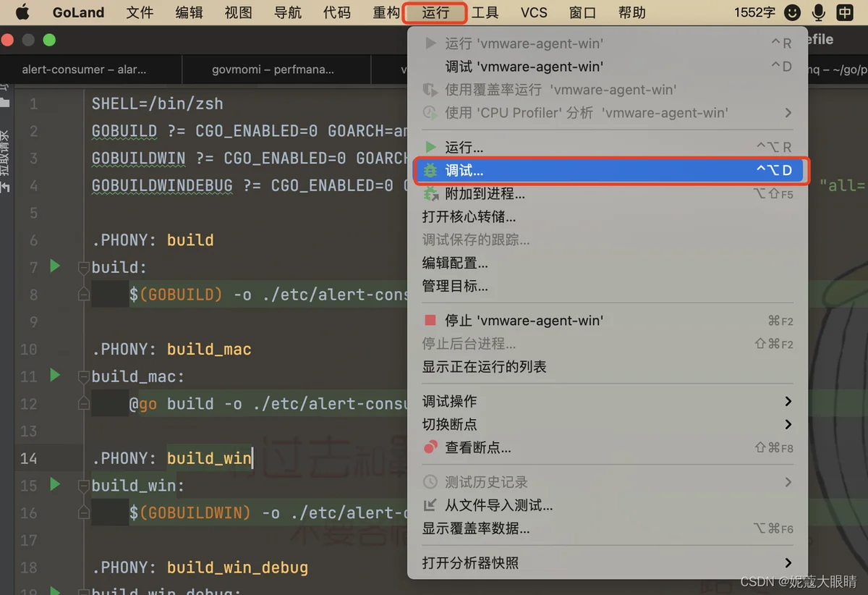868x595 pixels.
Task: Click the microphone icon in menu bar
Action: (819, 12)
